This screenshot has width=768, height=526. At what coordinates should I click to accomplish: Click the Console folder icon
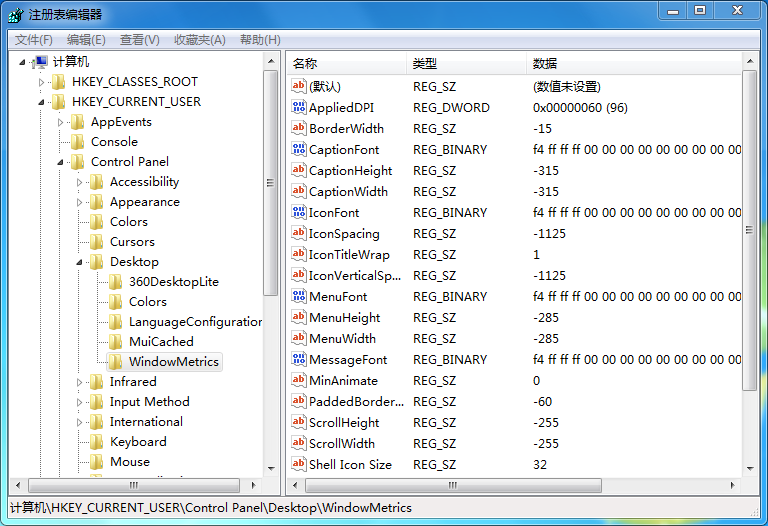[x=77, y=142]
